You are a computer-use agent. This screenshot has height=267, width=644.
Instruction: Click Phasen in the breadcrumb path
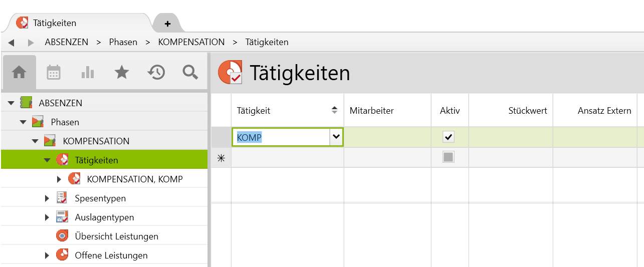click(123, 42)
